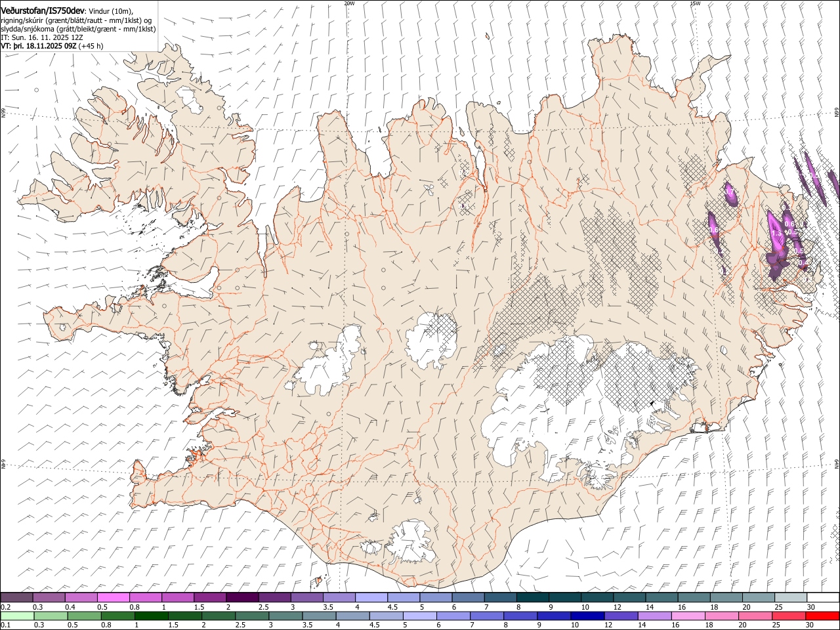The width and height of the screenshot is (840, 630).
Task: Choose the light lavender 4 swatch in upper legend
Action: tap(371, 598)
